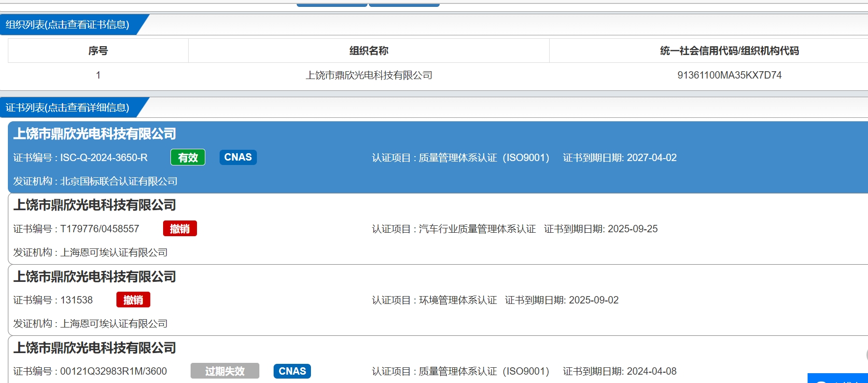Click row number 1 in organization table
868x383 pixels.
[98, 75]
